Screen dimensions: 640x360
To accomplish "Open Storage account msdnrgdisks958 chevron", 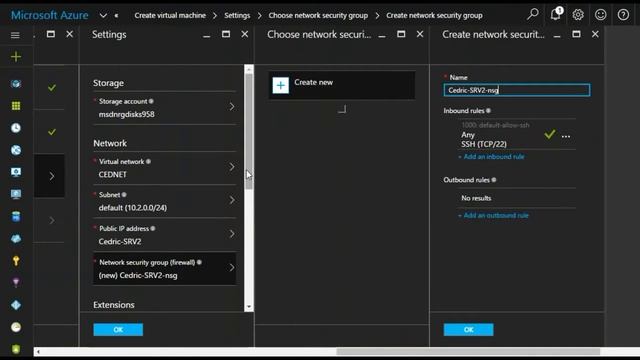I will point(232,107).
